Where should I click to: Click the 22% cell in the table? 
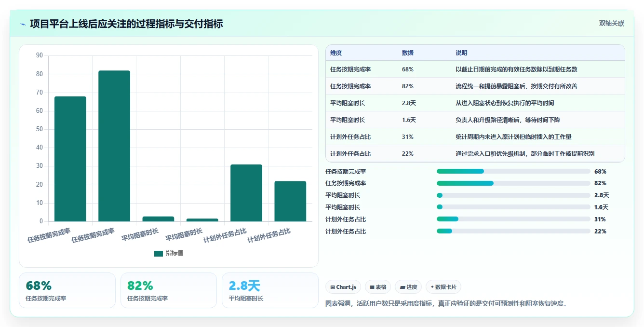coord(408,154)
